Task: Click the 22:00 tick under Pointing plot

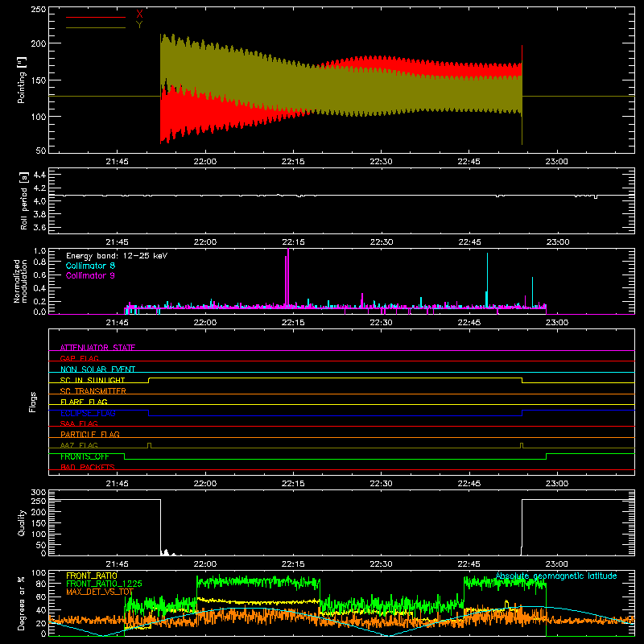Action: (x=205, y=162)
